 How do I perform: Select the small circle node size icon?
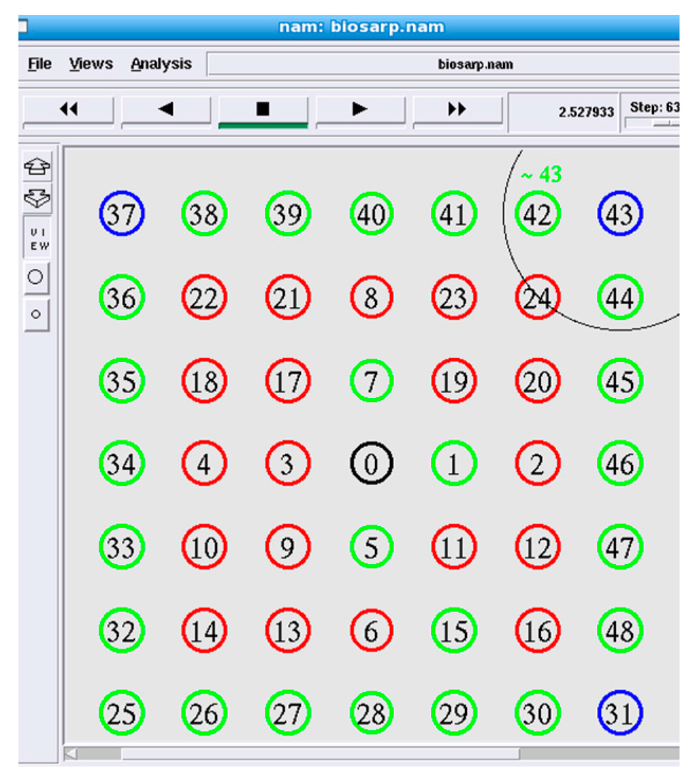coord(36,314)
